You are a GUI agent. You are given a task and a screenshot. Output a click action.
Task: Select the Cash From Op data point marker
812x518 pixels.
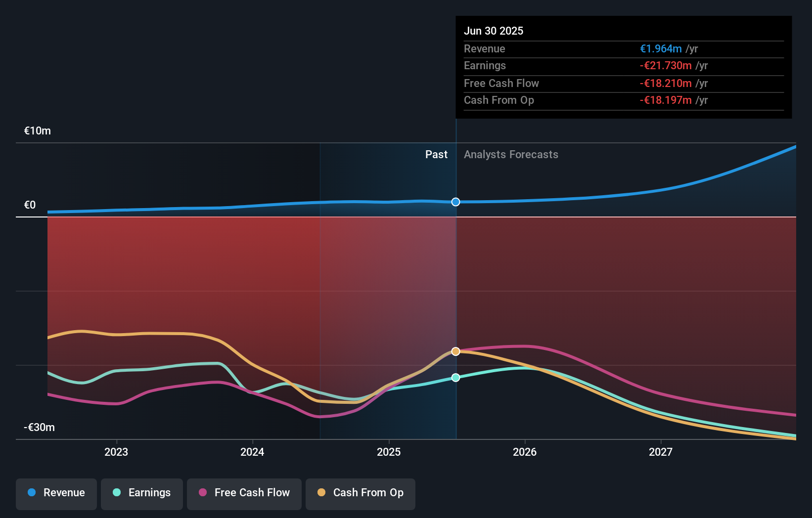click(x=455, y=351)
